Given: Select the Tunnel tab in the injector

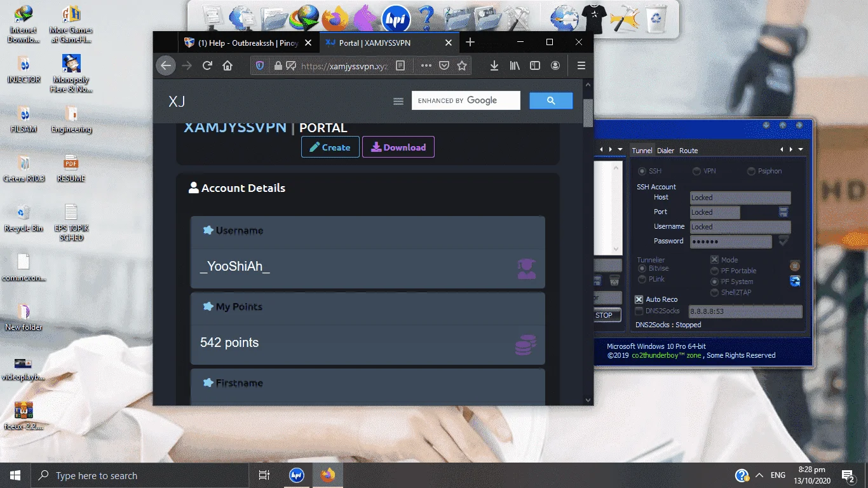Looking at the screenshot, I should 642,151.
